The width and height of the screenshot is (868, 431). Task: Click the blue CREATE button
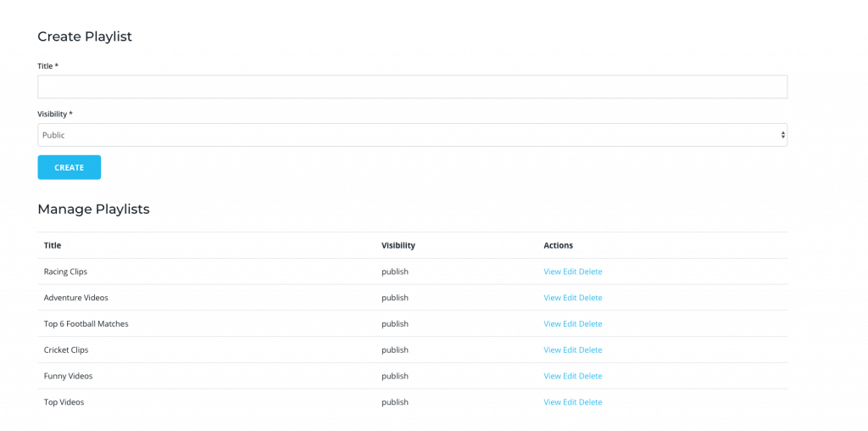[70, 167]
